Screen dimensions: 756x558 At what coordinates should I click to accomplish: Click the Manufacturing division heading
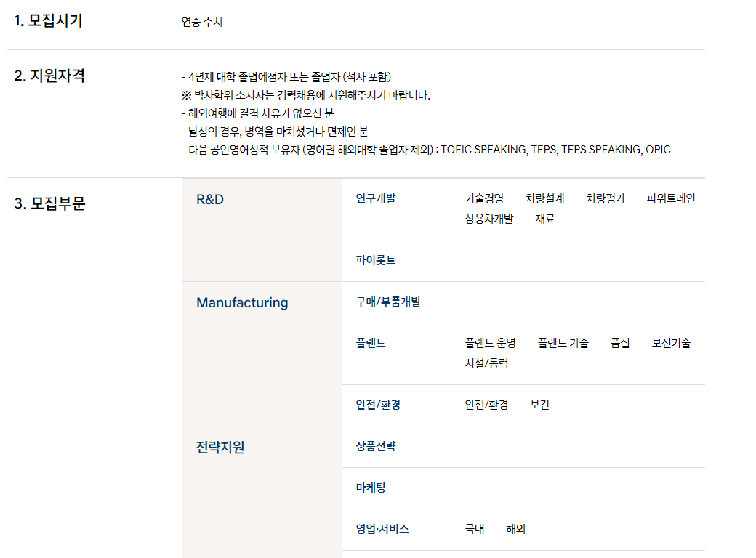tap(242, 302)
